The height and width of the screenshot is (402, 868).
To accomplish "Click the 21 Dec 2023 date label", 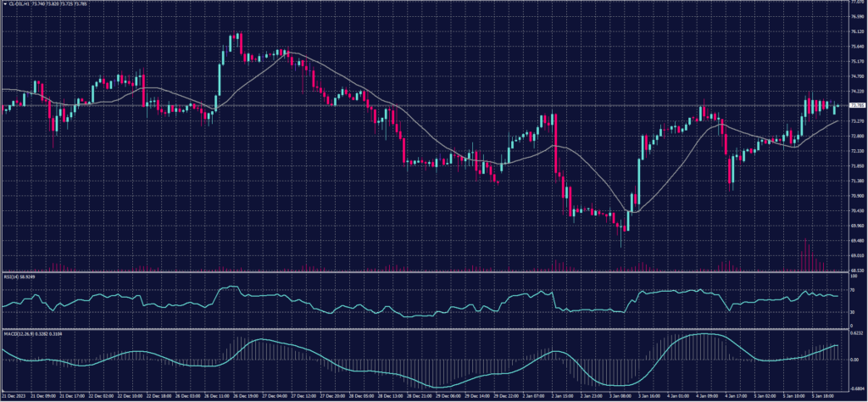I will coord(14,396).
